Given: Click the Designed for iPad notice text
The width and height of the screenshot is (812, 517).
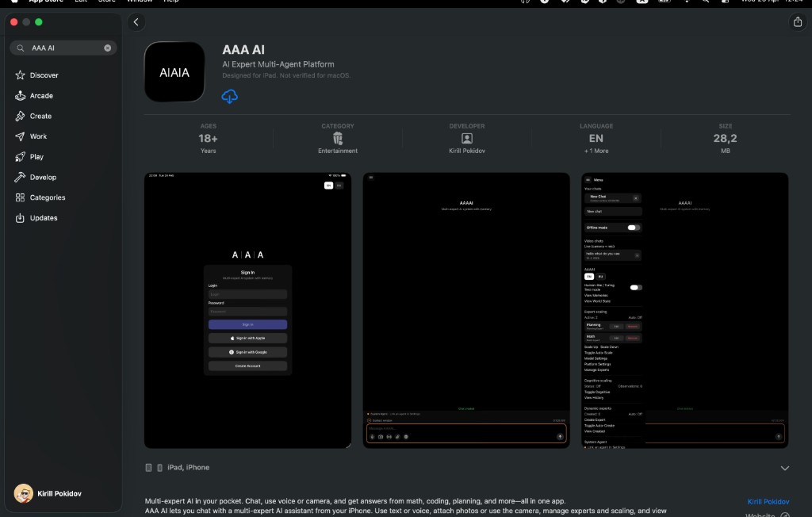Looking at the screenshot, I should tap(286, 75).
